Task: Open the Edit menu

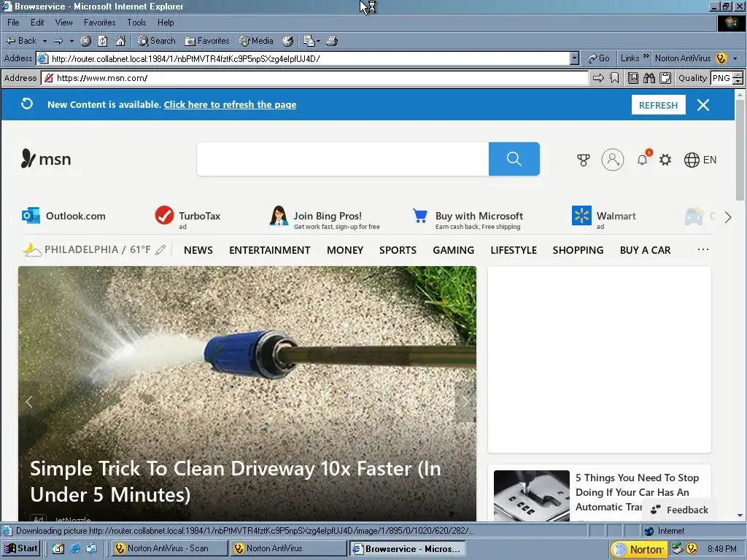Action: 37,23
